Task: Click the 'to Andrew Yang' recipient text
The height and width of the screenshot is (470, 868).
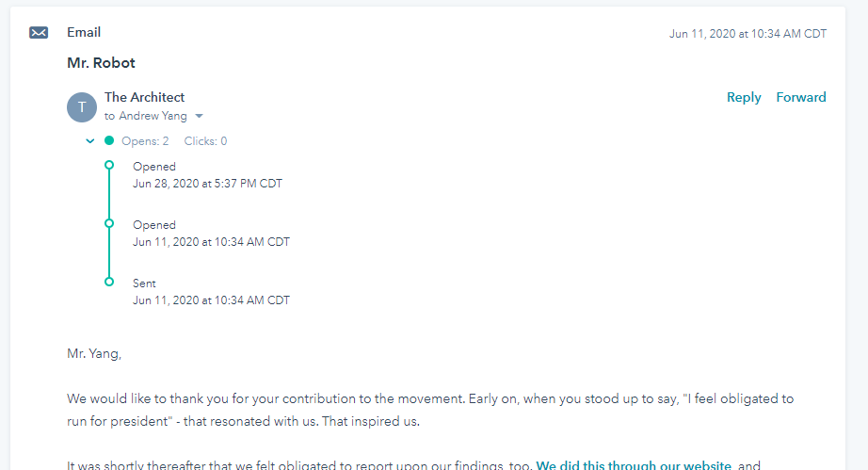Action: tap(146, 116)
